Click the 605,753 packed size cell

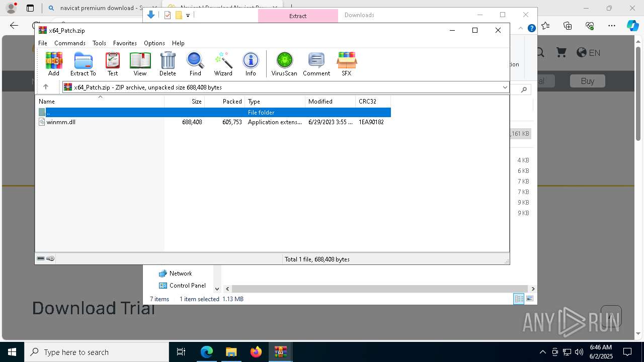[x=232, y=122]
